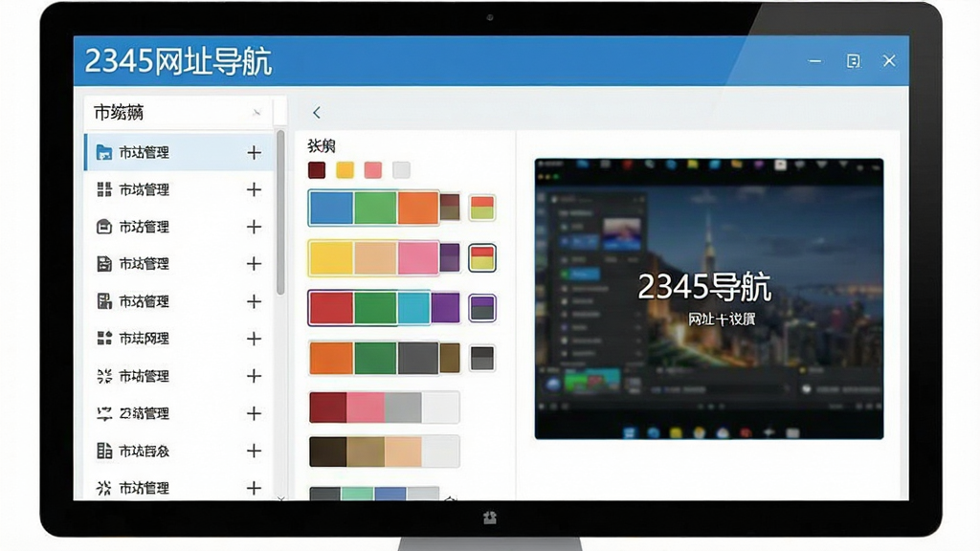Click the plus on the bookshelf icon row
The height and width of the screenshot is (551, 980).
(x=254, y=451)
